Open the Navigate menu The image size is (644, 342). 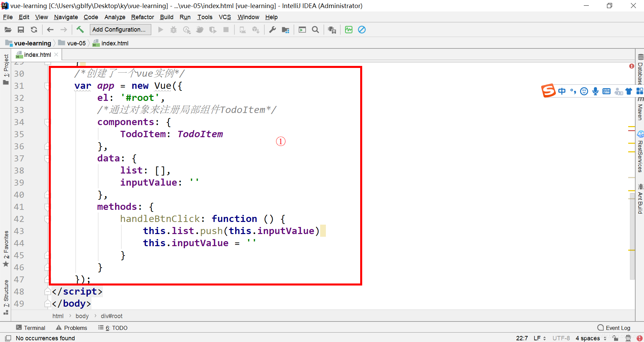[66, 17]
